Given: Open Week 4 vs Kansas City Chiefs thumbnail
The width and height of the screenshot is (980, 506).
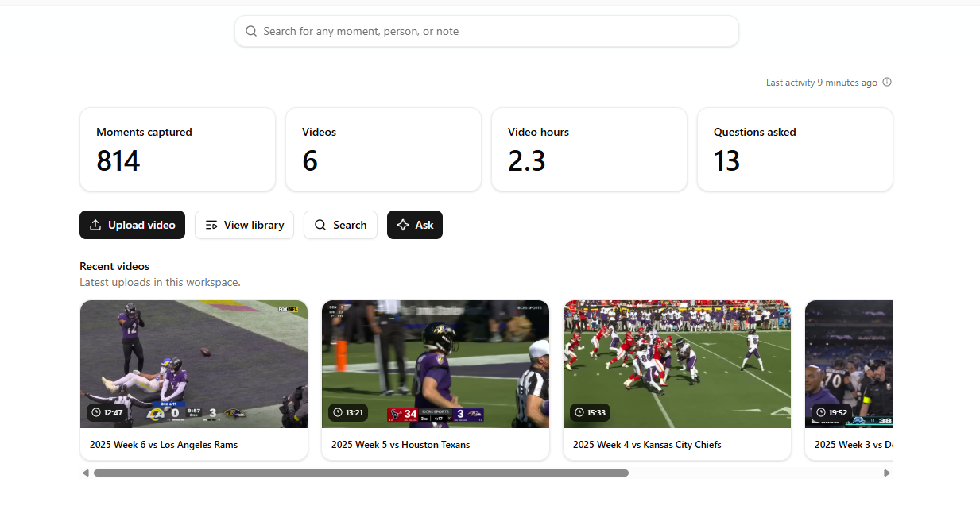Looking at the screenshot, I should 677,364.
